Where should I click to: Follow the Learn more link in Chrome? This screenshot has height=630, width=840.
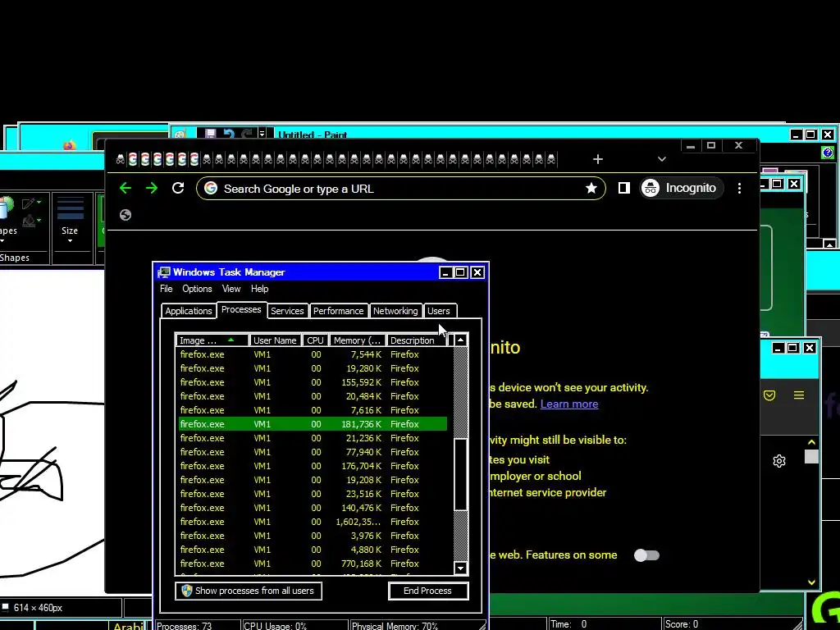point(569,404)
